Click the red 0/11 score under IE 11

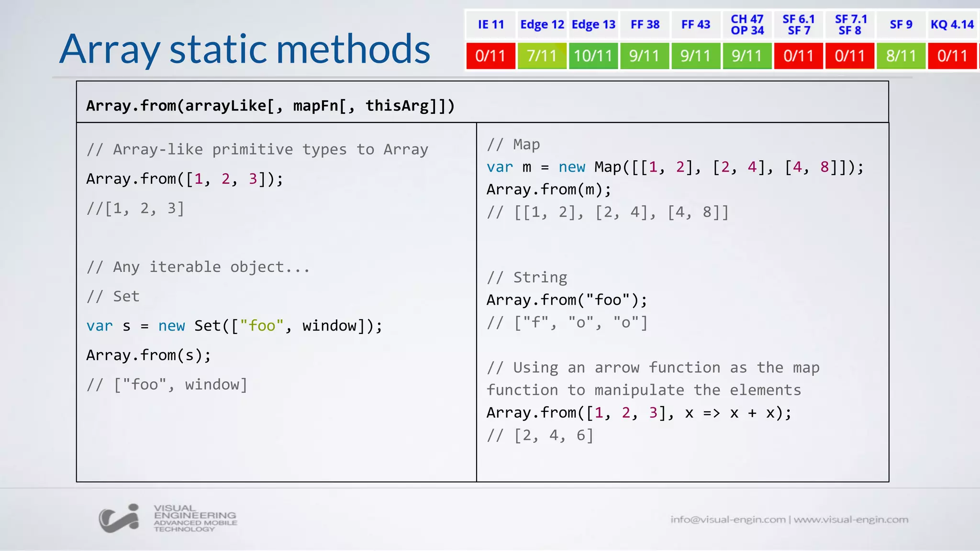click(x=491, y=56)
